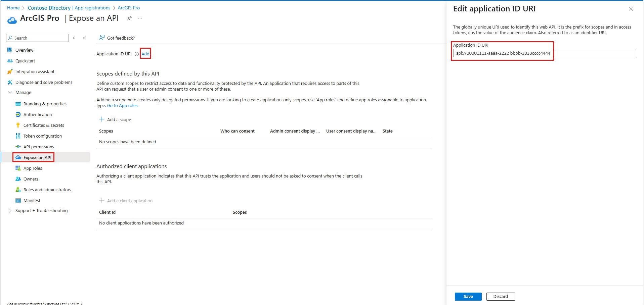
Task: Click the Client Id column header
Action: (107, 212)
